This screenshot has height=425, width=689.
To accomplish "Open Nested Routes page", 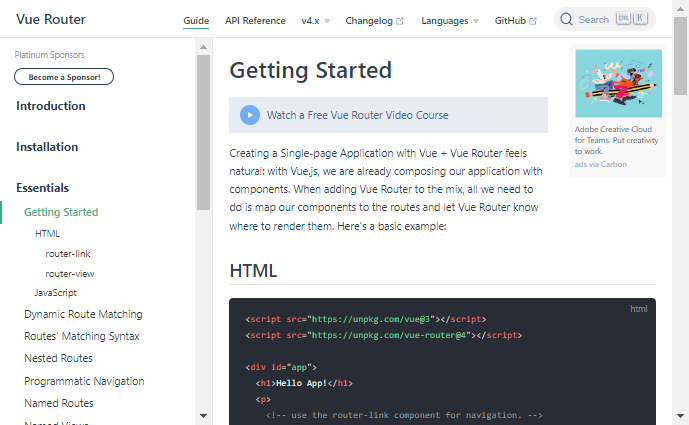I will point(58,358).
